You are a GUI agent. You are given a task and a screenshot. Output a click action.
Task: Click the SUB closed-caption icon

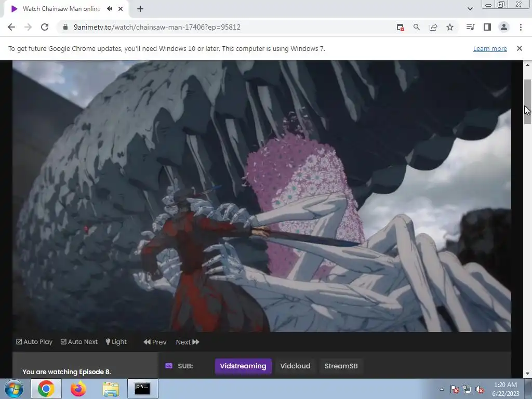169,366
